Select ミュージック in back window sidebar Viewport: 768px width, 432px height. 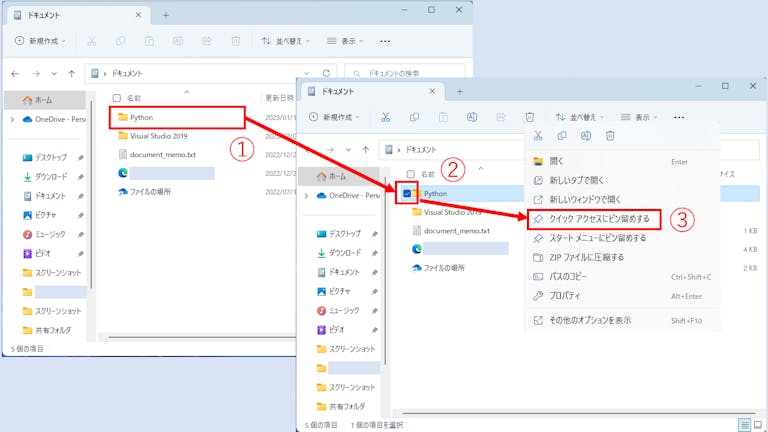tap(45, 234)
